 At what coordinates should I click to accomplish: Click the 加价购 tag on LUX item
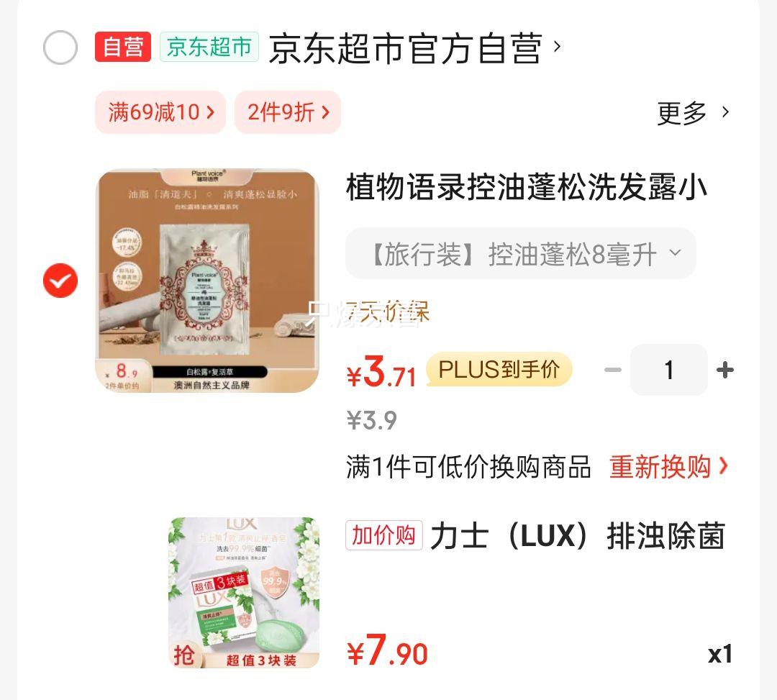click(x=384, y=535)
